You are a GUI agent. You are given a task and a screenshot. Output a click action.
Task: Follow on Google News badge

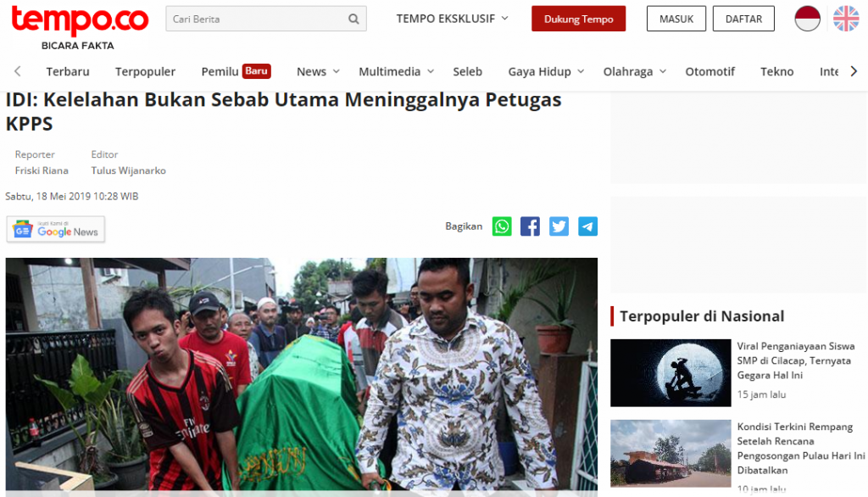[55, 229]
